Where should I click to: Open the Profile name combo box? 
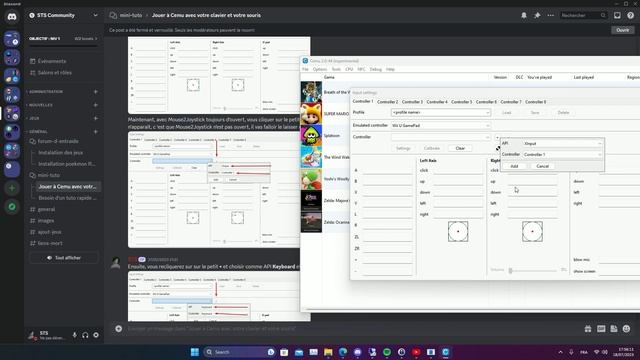[x=440, y=112]
